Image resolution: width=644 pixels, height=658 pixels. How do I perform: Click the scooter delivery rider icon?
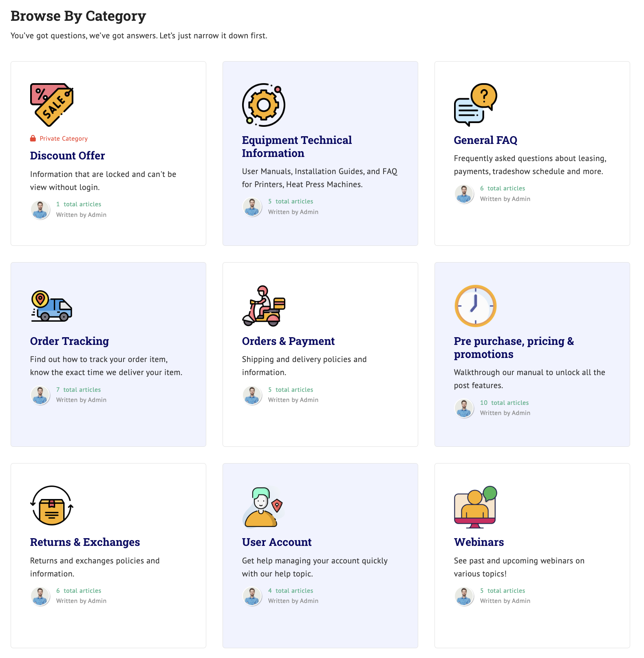264,306
